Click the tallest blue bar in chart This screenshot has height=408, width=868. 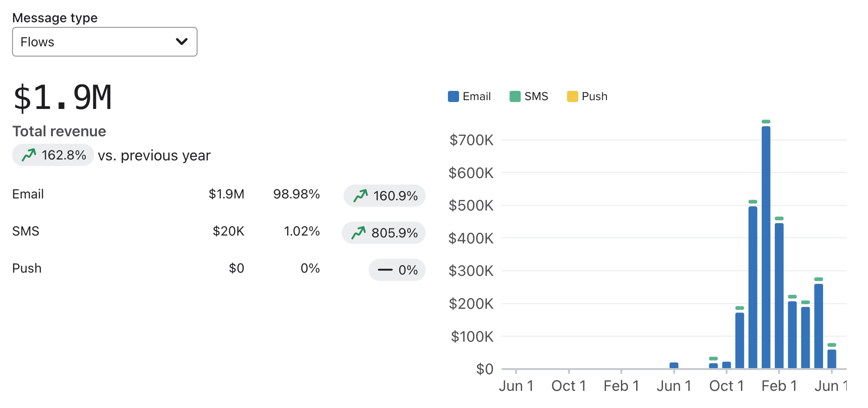coord(766,246)
